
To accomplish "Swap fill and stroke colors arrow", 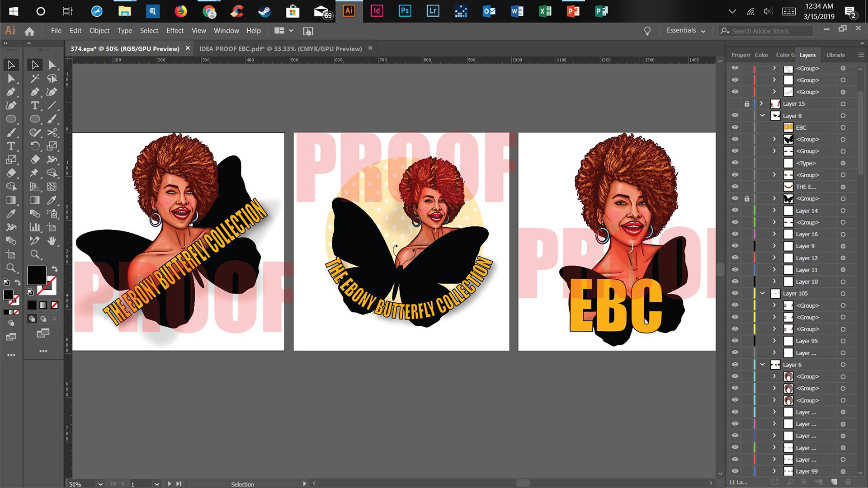I will coord(55,268).
